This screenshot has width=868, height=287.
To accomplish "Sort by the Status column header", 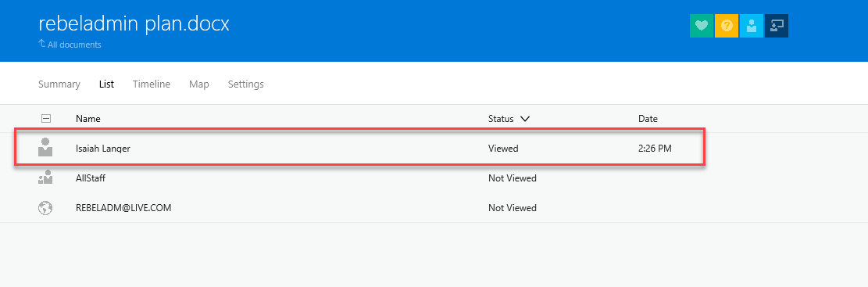I will [x=501, y=119].
